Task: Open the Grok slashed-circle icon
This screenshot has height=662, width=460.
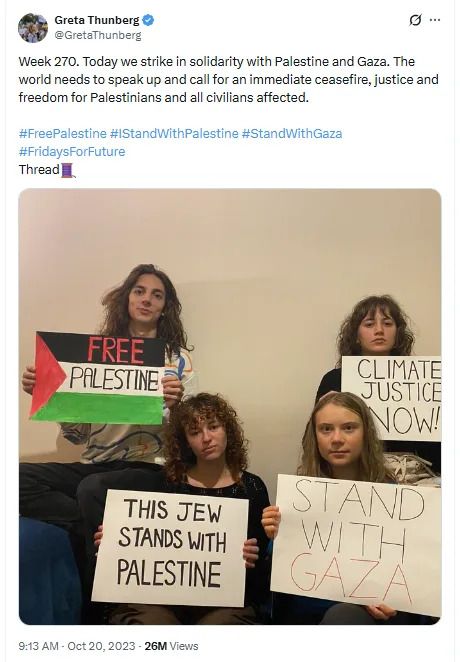Action: pyautogui.click(x=415, y=20)
